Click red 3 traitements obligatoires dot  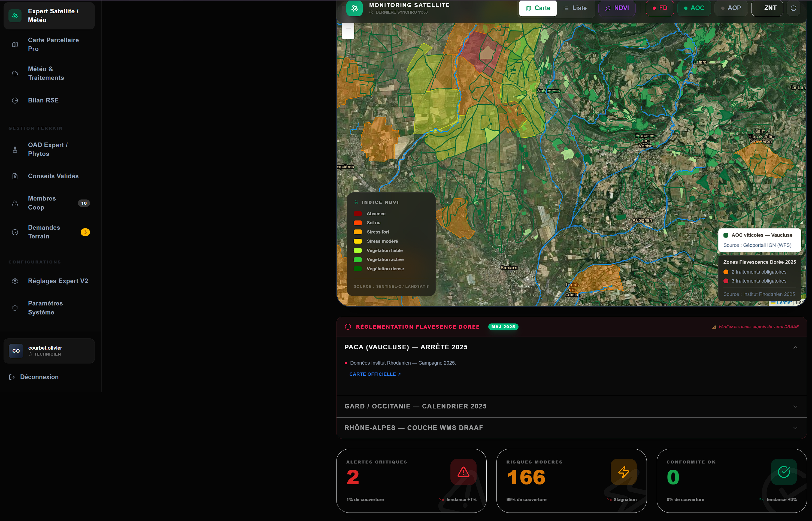pos(726,281)
